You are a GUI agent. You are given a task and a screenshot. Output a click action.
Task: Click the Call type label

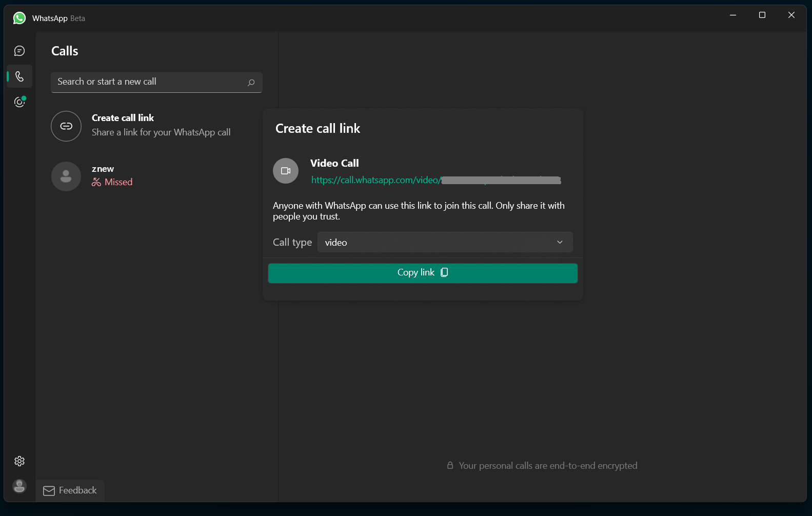pyautogui.click(x=292, y=242)
